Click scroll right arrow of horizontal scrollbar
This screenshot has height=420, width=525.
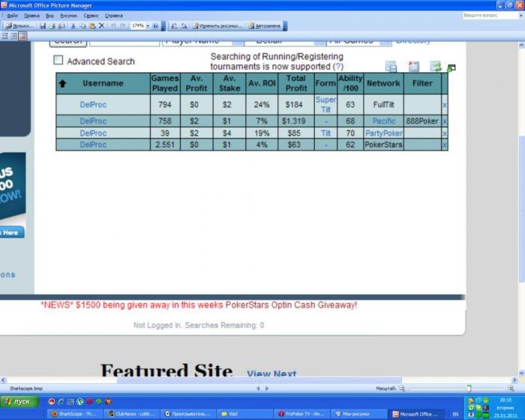click(514, 380)
